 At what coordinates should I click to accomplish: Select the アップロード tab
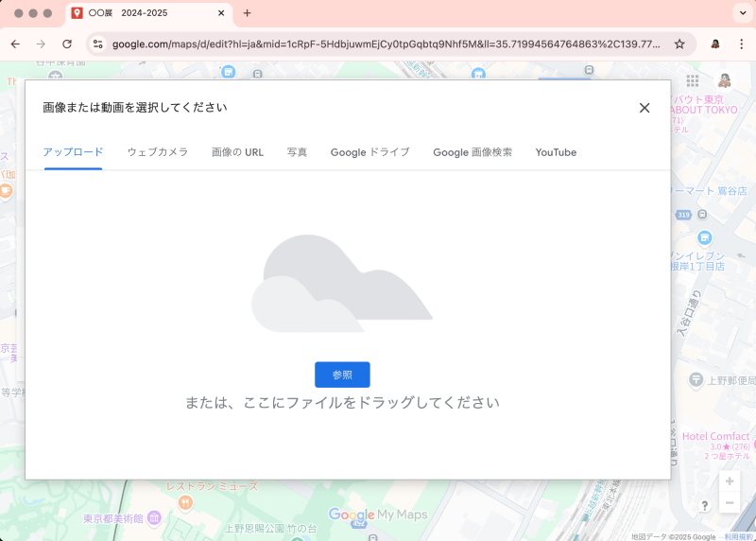74,152
